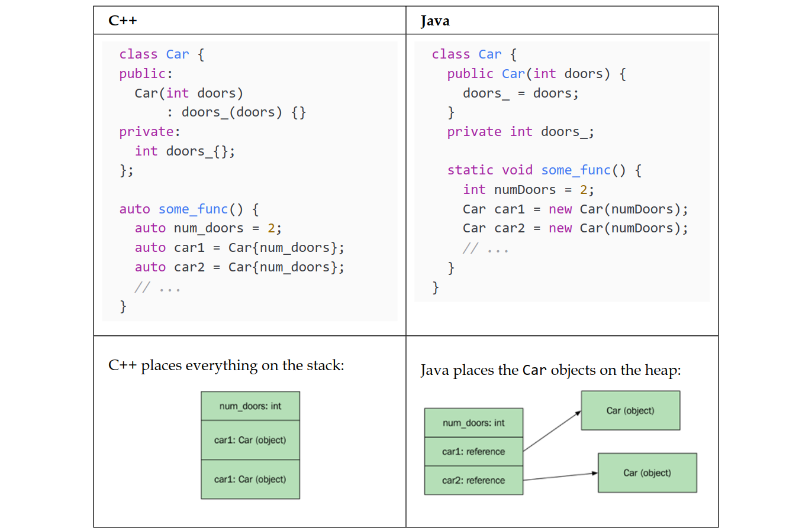This screenshot has width=812, height=531.
Task: Click the "auto car1 = Car{num_doors};" line
Action: pyautogui.click(x=239, y=248)
